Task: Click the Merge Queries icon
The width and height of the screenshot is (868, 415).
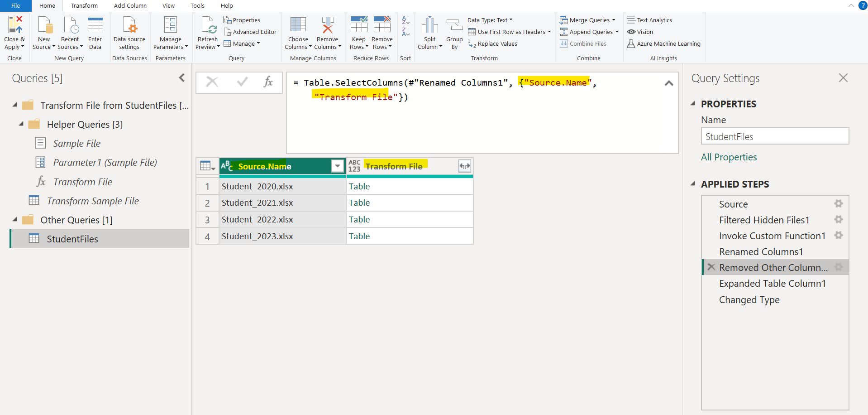Action: [x=564, y=20]
